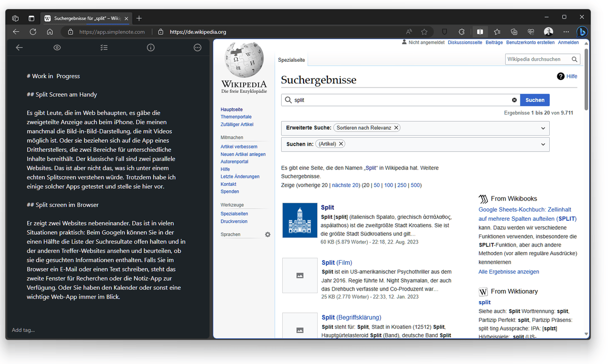Open Edge Collections
The width and height of the screenshot is (608, 364).
514,31
